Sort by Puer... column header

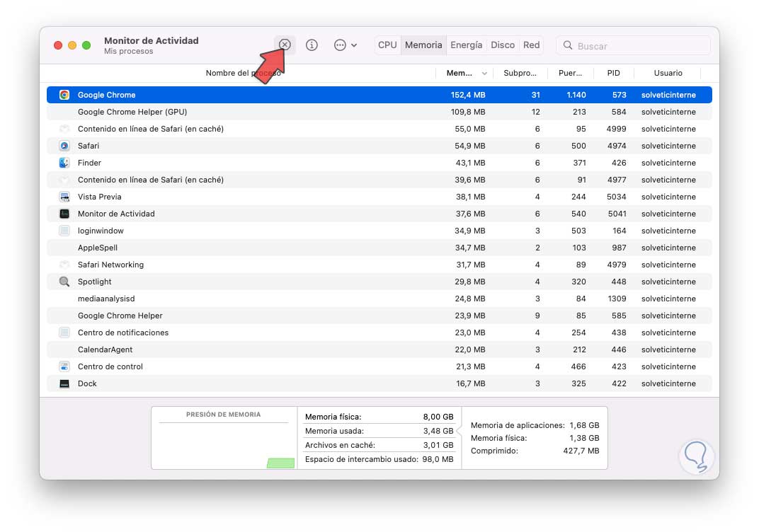click(570, 73)
